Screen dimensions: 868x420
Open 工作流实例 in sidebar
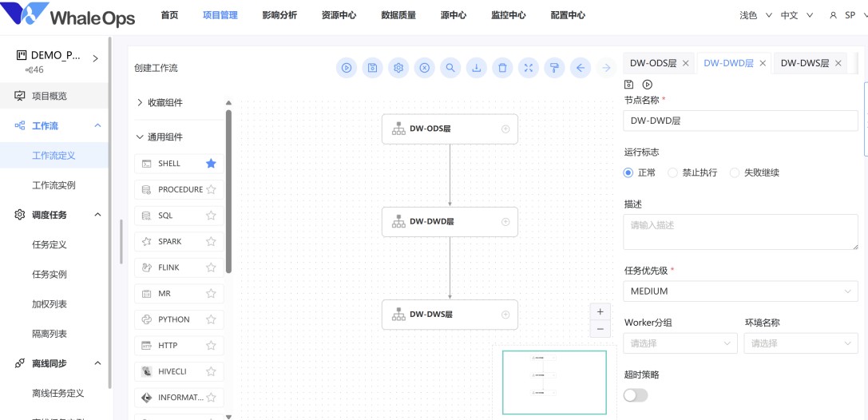click(55, 185)
